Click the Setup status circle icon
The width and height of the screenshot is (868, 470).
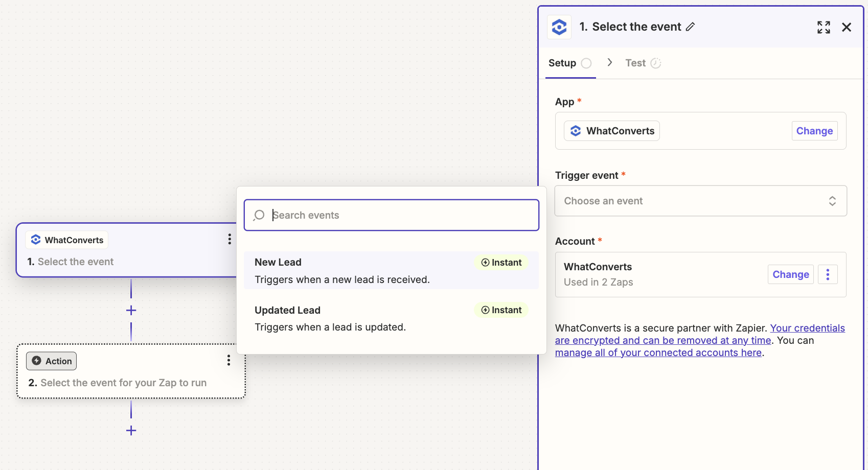[x=586, y=63]
